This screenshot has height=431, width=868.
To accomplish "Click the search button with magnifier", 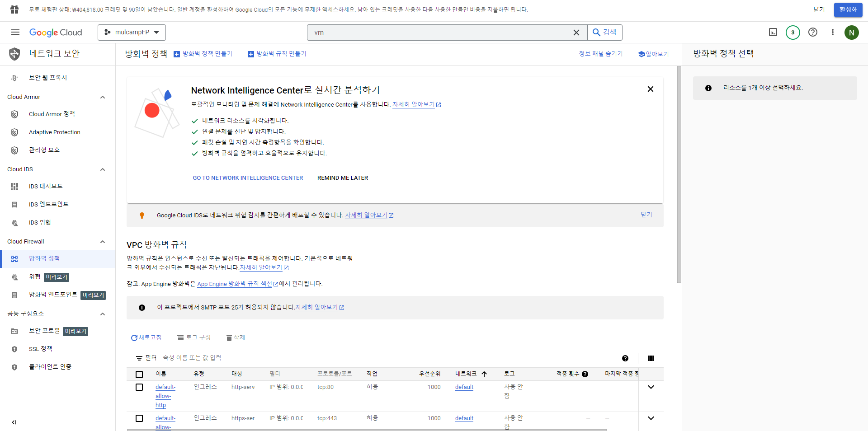I will pyautogui.click(x=605, y=33).
